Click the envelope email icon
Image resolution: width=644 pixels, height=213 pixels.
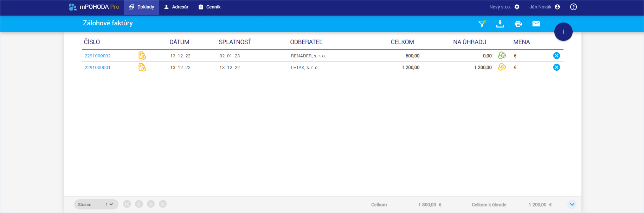coord(536,24)
